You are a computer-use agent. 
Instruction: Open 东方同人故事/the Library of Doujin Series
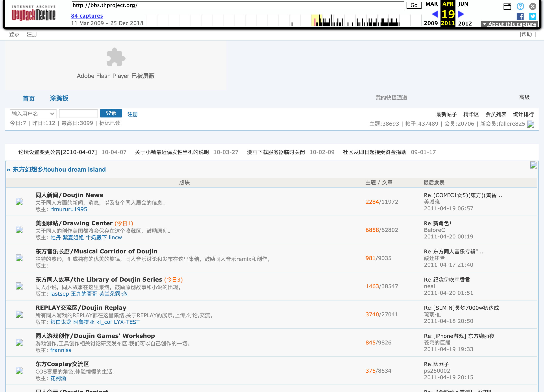pos(99,279)
